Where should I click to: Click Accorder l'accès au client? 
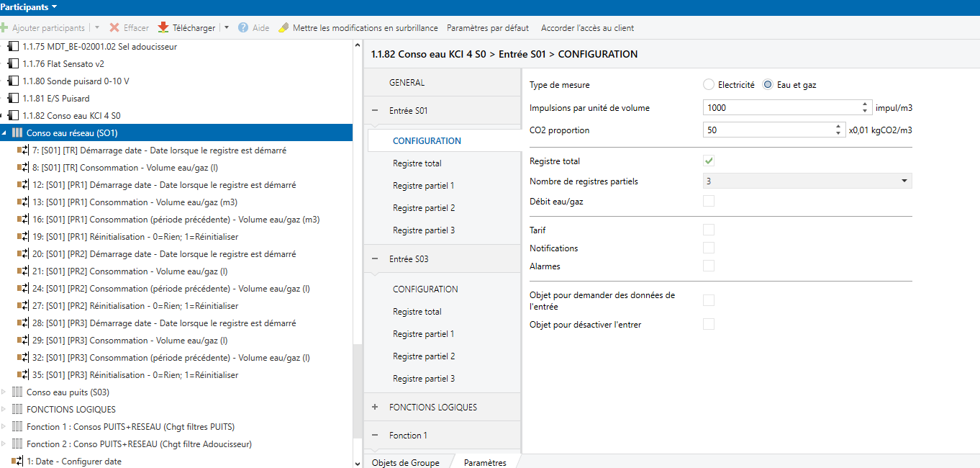coord(587,27)
